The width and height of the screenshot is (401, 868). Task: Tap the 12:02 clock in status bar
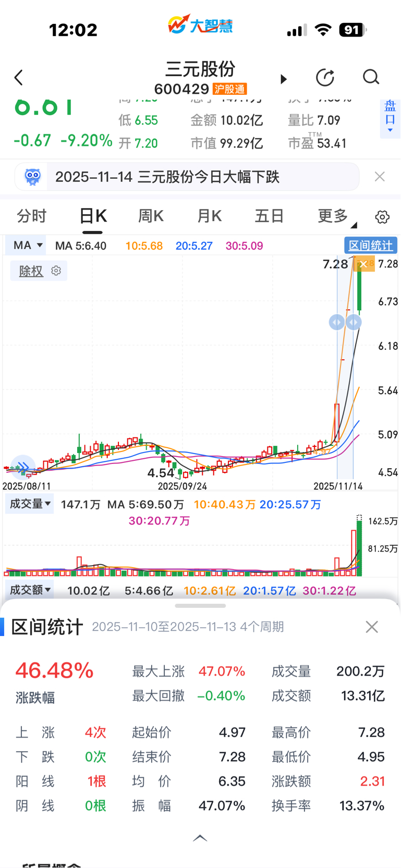click(x=74, y=30)
